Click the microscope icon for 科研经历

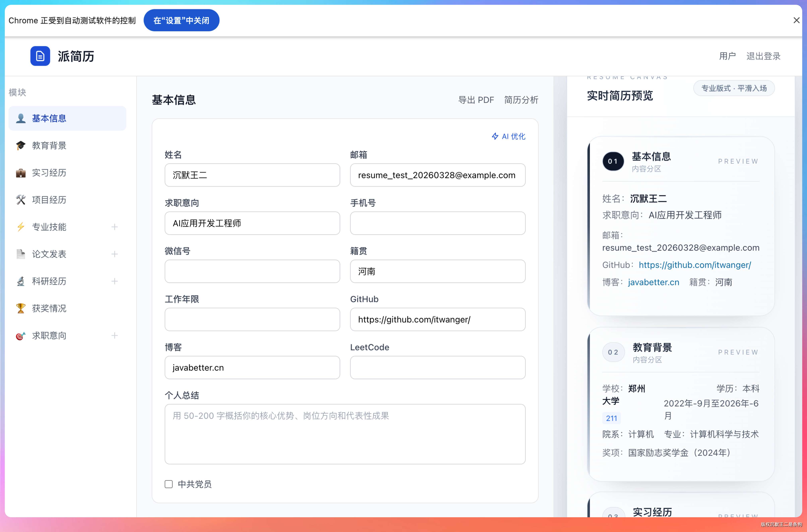(x=21, y=281)
